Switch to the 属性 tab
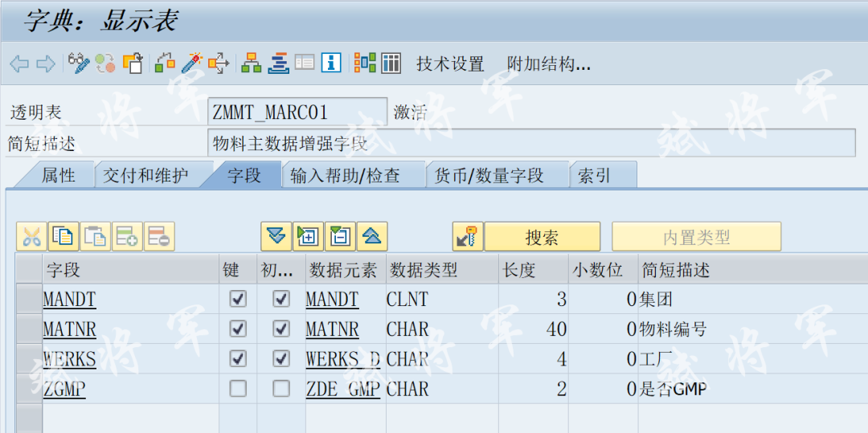This screenshot has height=433, width=868. pyautogui.click(x=58, y=175)
